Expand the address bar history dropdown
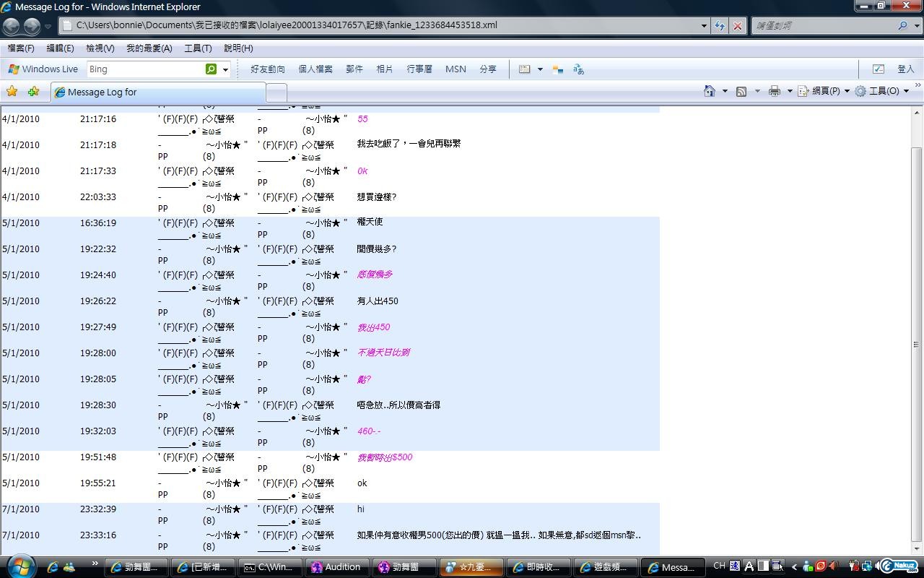This screenshot has height=578, width=924. tap(704, 25)
